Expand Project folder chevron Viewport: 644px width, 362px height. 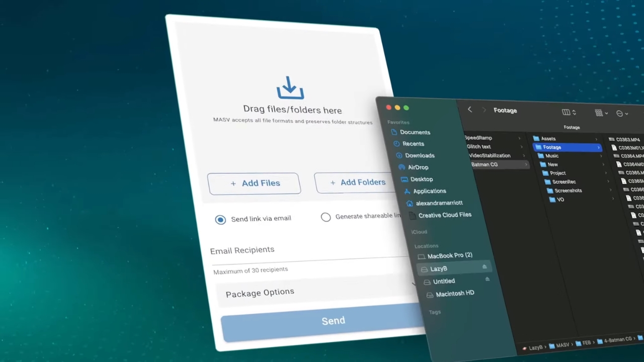point(605,173)
